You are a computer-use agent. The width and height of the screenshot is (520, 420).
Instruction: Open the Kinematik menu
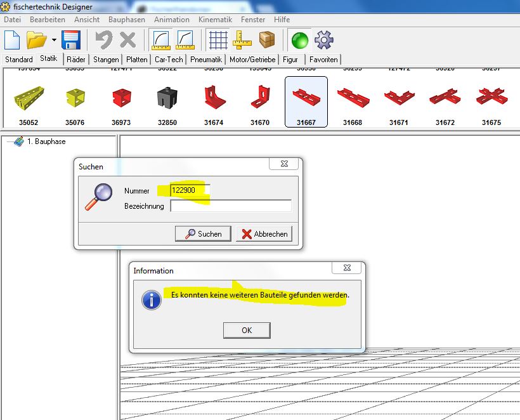215,20
